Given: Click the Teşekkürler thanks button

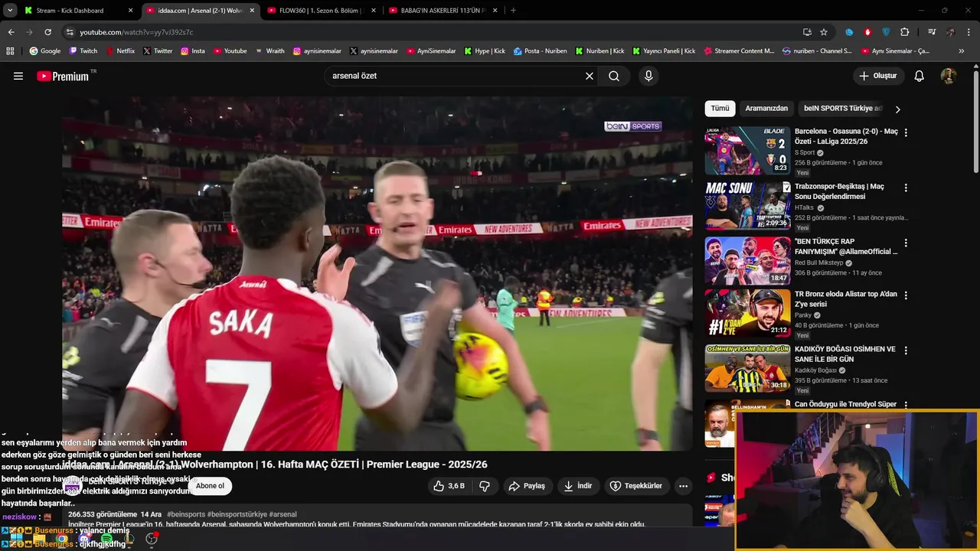Looking at the screenshot, I should click(x=636, y=486).
